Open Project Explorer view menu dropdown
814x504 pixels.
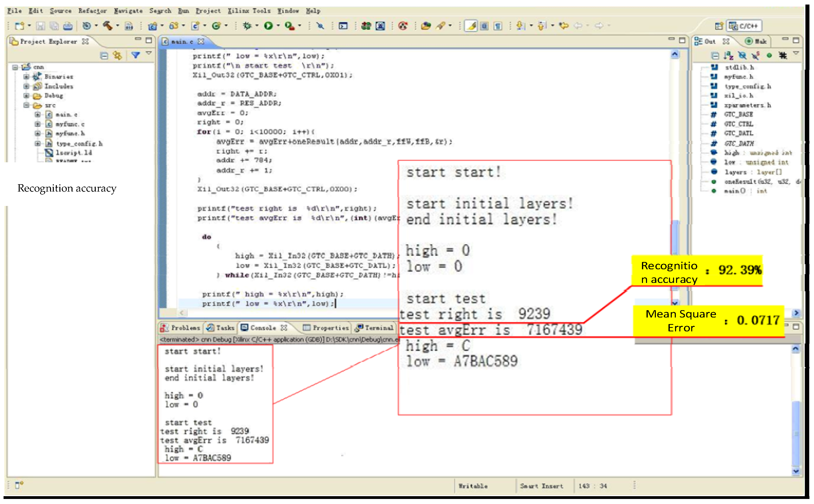point(149,53)
